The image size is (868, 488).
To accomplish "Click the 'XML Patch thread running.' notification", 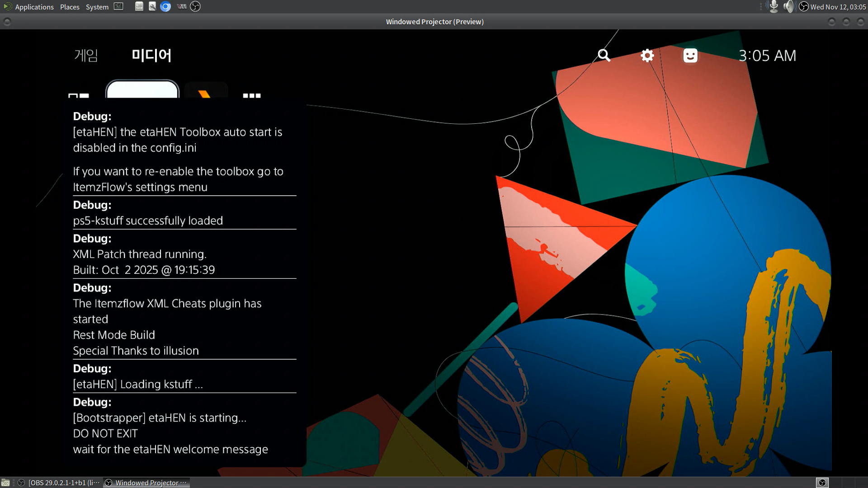I will pyautogui.click(x=140, y=254).
